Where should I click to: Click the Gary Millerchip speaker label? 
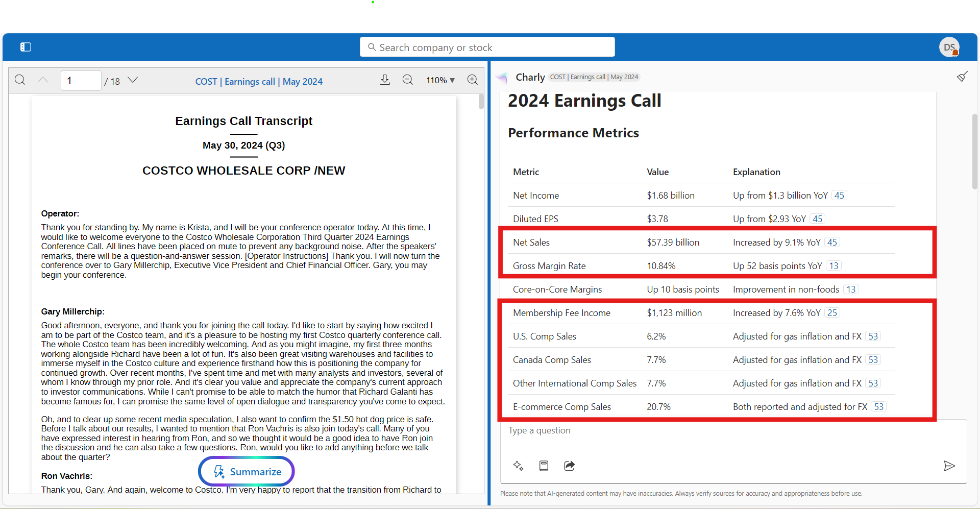click(x=72, y=311)
